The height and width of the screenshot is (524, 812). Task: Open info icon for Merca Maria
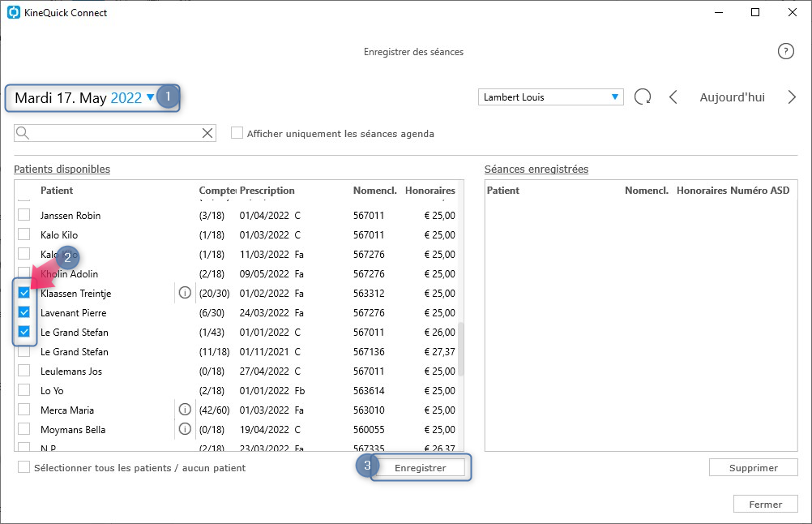(185, 410)
